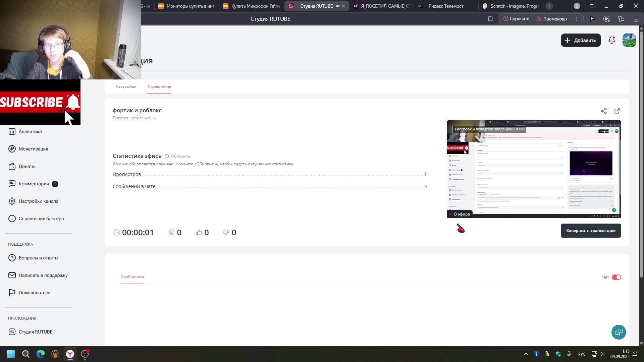The image size is (644, 362).
Task: Click Завершить трансляцию button
Action: pyautogui.click(x=591, y=231)
